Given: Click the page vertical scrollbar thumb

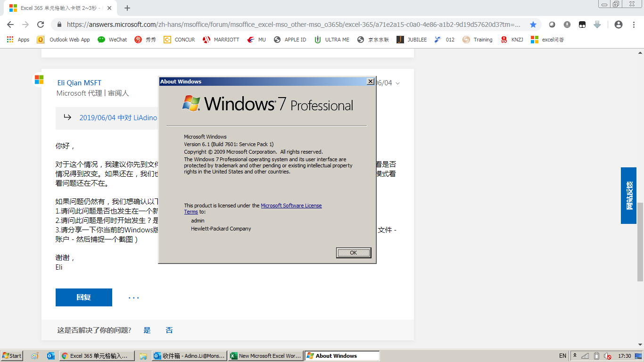Looking at the screenshot, I should pos(640,241).
